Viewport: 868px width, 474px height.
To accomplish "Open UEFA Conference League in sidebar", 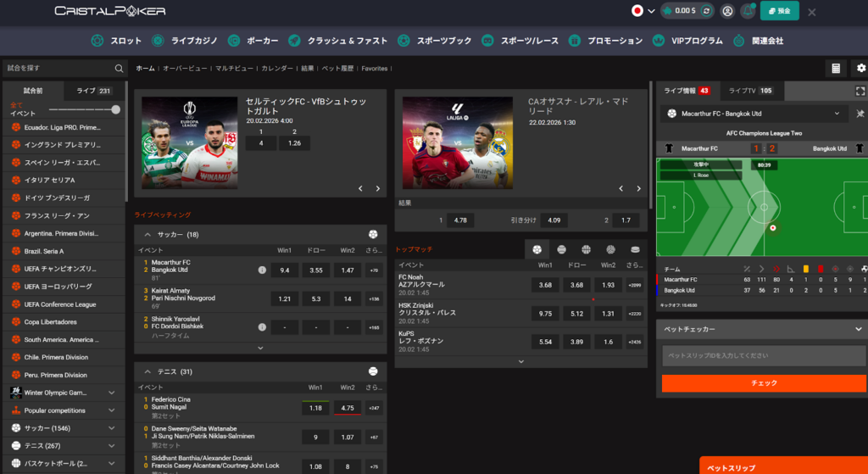I will pyautogui.click(x=60, y=304).
